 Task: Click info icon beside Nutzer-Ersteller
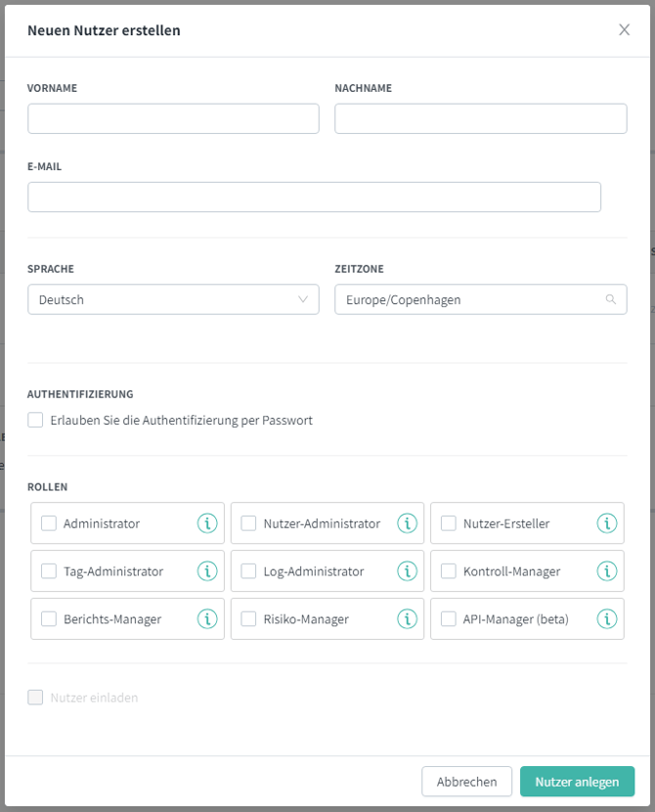point(607,523)
